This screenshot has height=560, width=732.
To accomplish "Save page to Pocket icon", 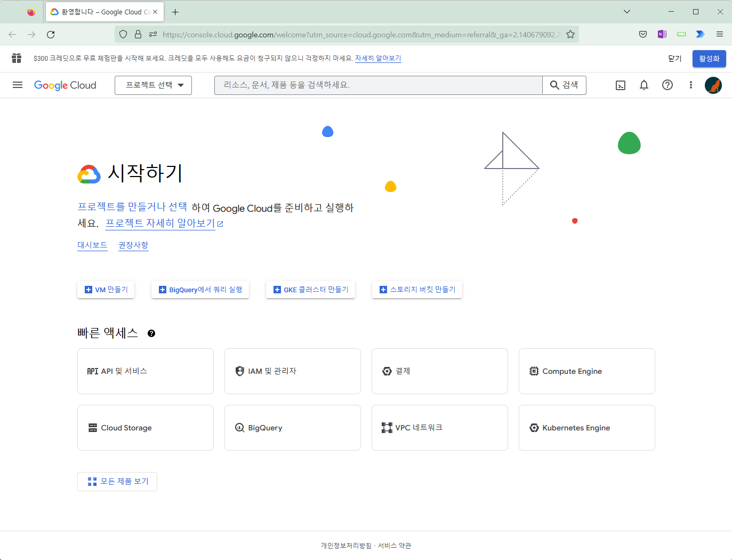I will tap(643, 34).
